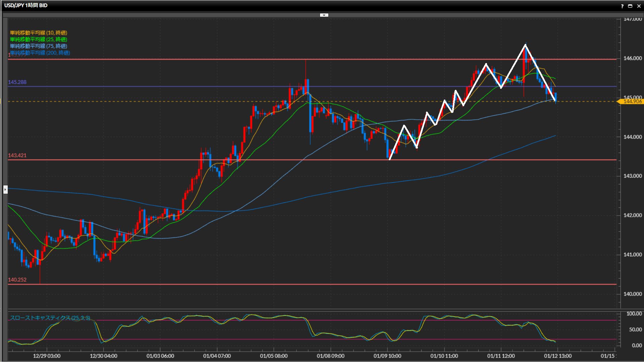The height and width of the screenshot is (362, 644).
Task: Click the 01/08 09:00 time axis label
Action: tap(330, 356)
